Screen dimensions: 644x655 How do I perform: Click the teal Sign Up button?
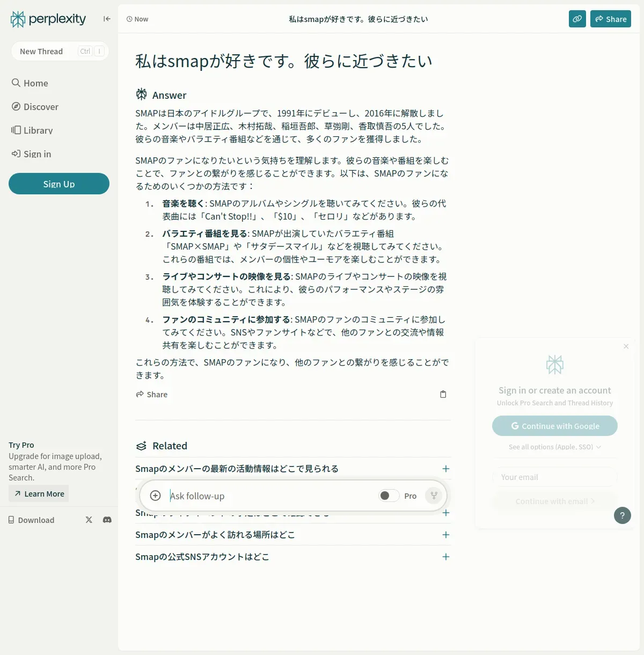(x=59, y=184)
